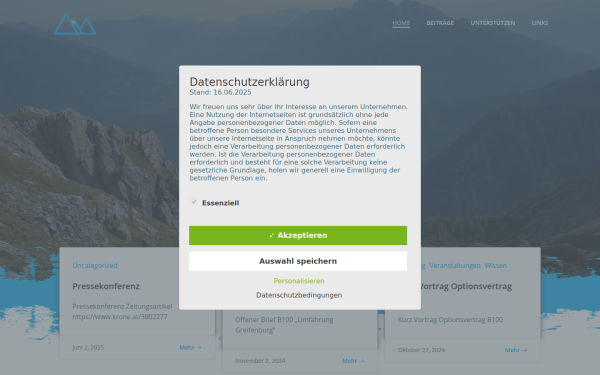The height and width of the screenshot is (375, 600).
Task: Open the Vortrag Optionsvertrag post title
Action: (x=465, y=286)
